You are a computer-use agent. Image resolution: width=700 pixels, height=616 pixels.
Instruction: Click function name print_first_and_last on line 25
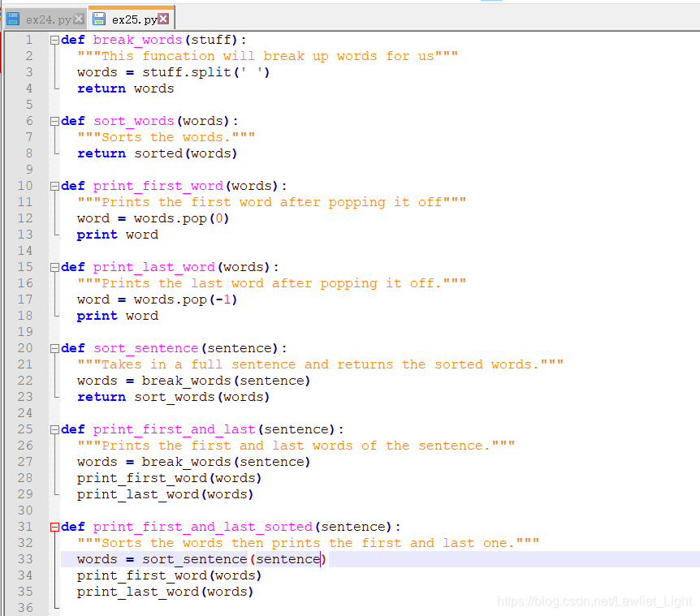tap(174, 429)
